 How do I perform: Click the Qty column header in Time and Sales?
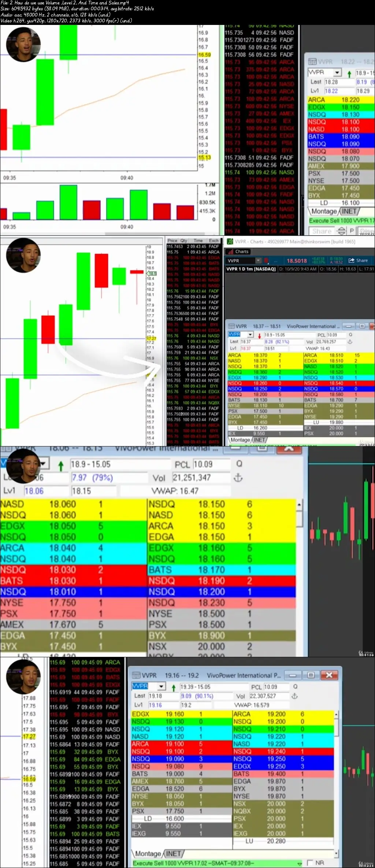(x=183, y=240)
